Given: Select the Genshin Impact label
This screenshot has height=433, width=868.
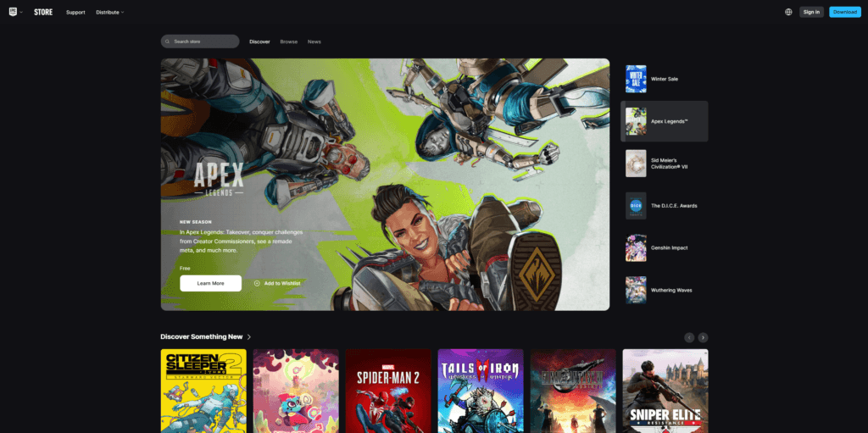Looking at the screenshot, I should (x=670, y=247).
